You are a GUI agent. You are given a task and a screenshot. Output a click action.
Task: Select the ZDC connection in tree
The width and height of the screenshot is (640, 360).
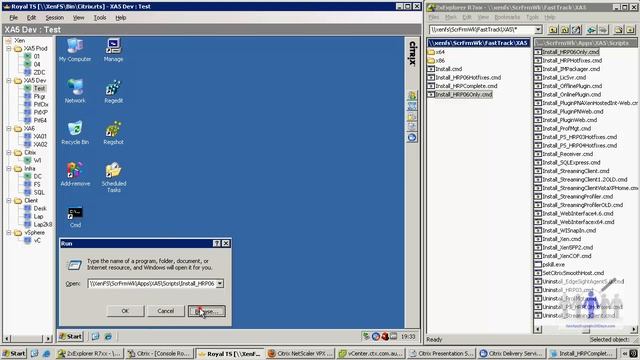39,72
